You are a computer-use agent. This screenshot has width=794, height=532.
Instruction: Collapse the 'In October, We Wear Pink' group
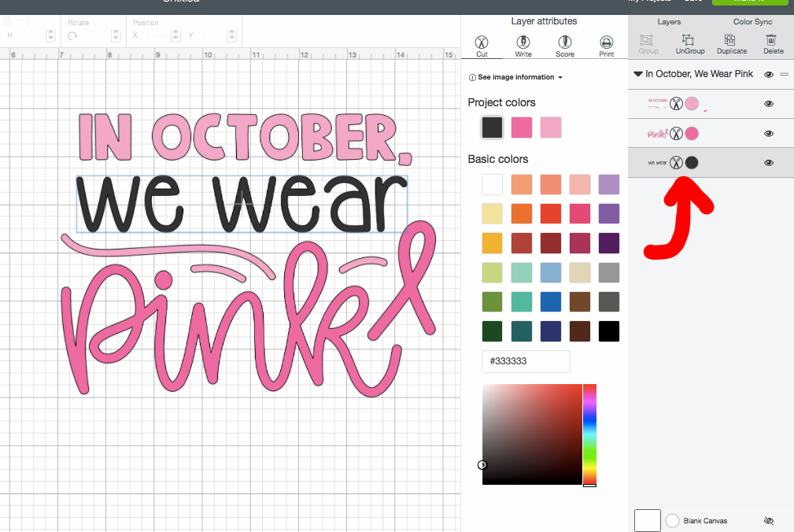point(637,74)
